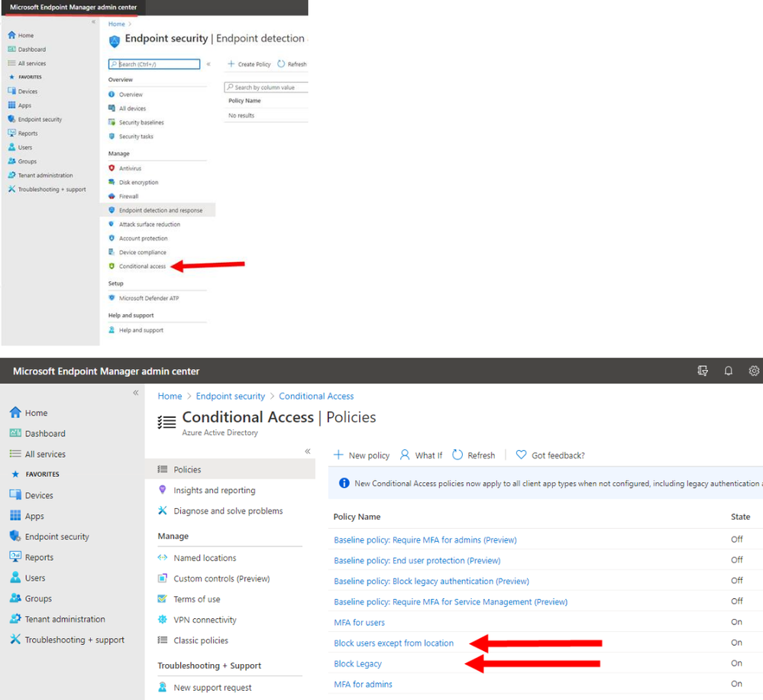The height and width of the screenshot is (700, 763).
Task: Open Security tasks in upper menu
Action: click(x=131, y=136)
